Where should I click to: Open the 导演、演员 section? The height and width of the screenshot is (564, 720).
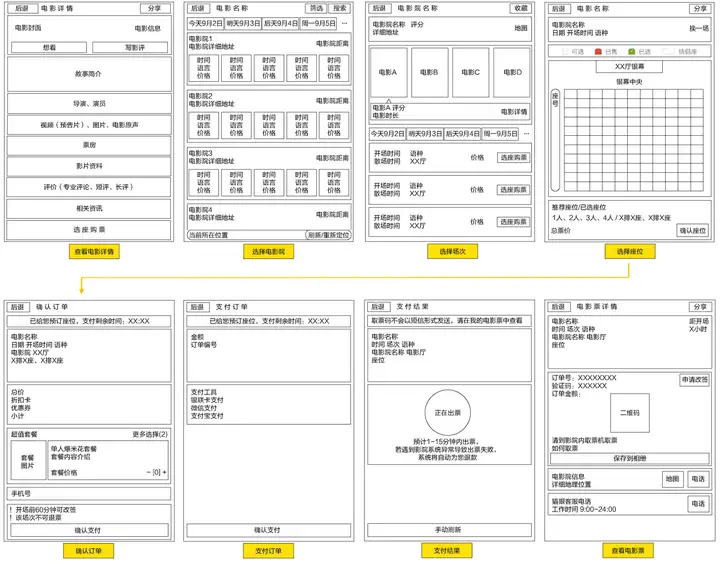[x=89, y=103]
